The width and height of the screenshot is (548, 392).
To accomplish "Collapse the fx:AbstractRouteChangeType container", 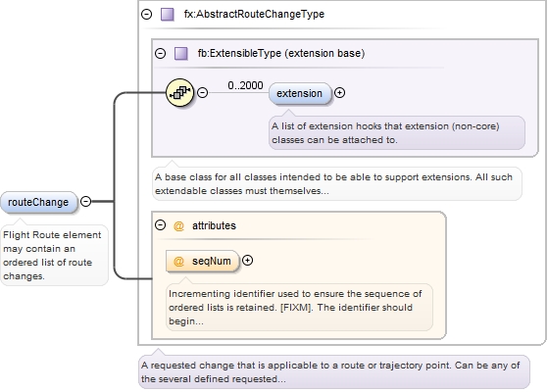I will [x=147, y=15].
